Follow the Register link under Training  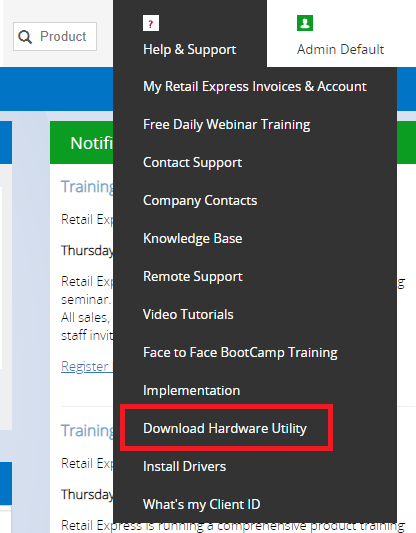87,366
